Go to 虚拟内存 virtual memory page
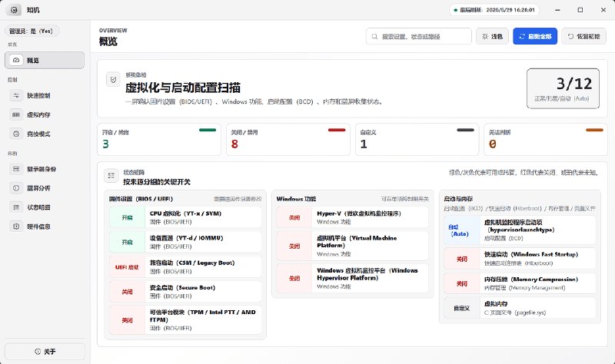 click(45, 114)
